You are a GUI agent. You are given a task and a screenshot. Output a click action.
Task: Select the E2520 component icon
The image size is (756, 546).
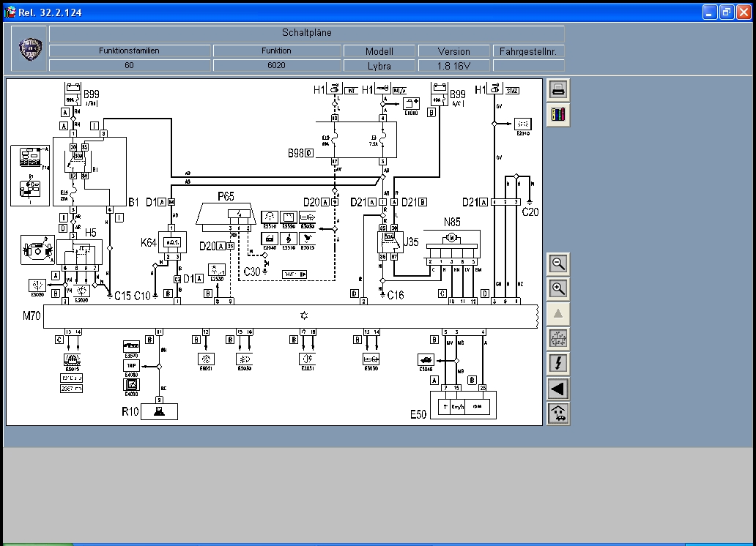[x=289, y=217]
